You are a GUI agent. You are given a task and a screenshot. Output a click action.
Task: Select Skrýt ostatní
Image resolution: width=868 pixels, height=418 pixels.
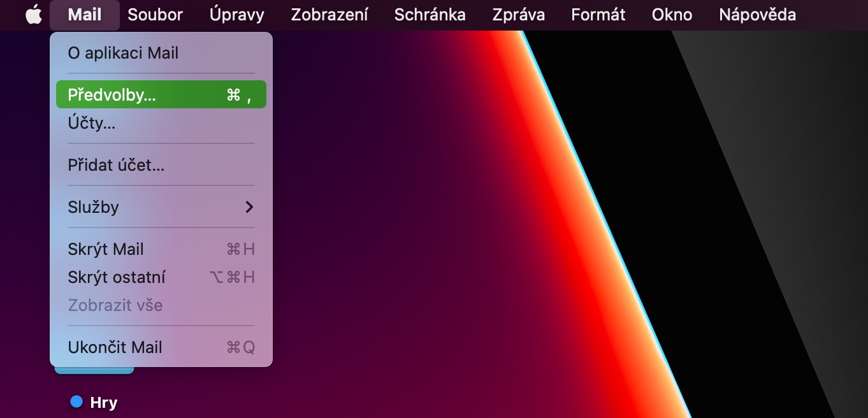pyautogui.click(x=161, y=277)
